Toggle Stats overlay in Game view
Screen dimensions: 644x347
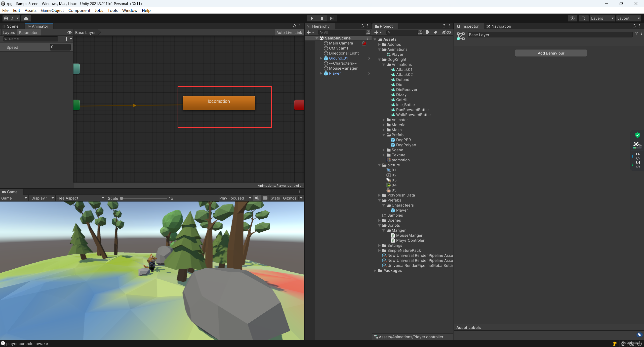275,198
